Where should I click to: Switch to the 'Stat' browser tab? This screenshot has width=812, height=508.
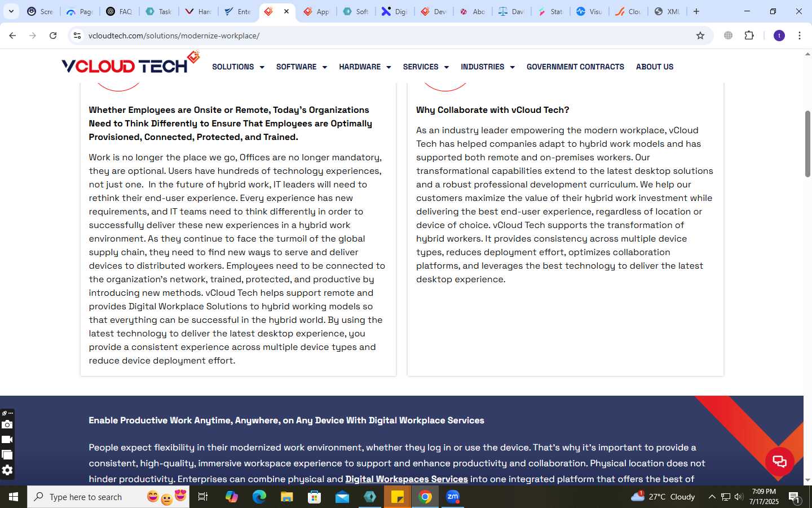click(x=550, y=11)
